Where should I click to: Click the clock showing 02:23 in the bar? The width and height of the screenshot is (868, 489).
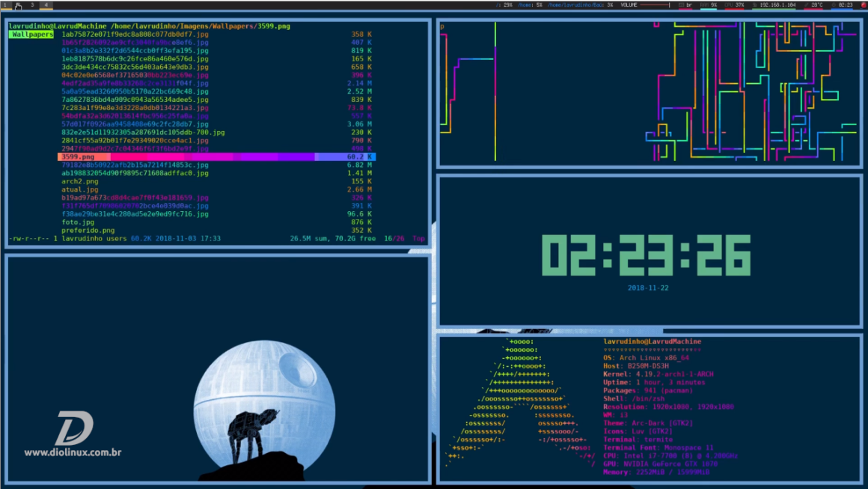tap(841, 4)
